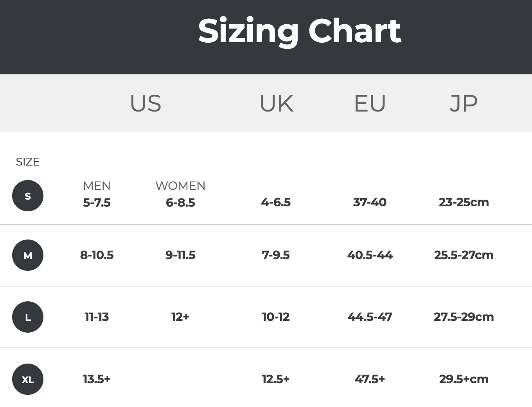
Task: Select the EU column header
Action: (x=370, y=103)
